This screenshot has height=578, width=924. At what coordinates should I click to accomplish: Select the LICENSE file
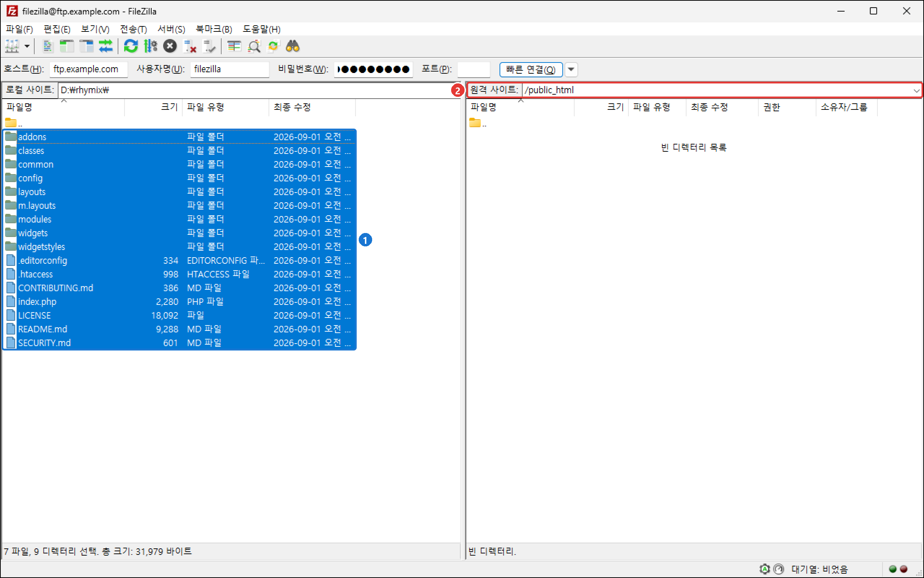click(179, 316)
